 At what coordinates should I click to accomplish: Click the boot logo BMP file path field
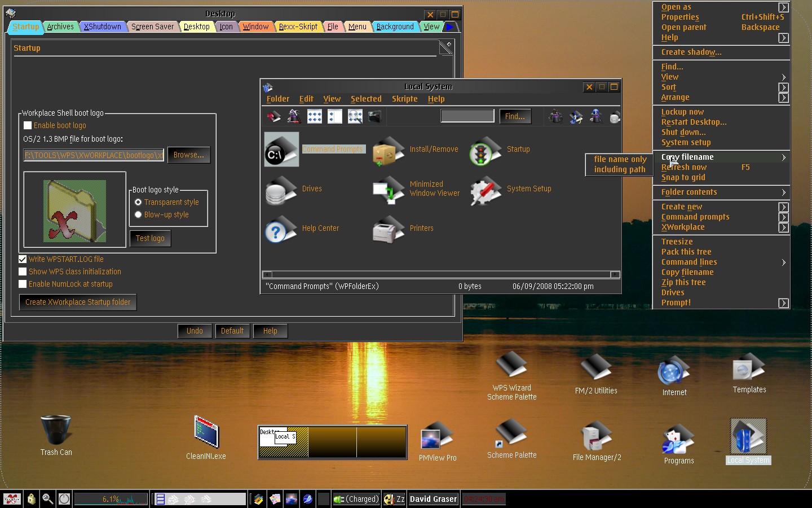[94, 155]
